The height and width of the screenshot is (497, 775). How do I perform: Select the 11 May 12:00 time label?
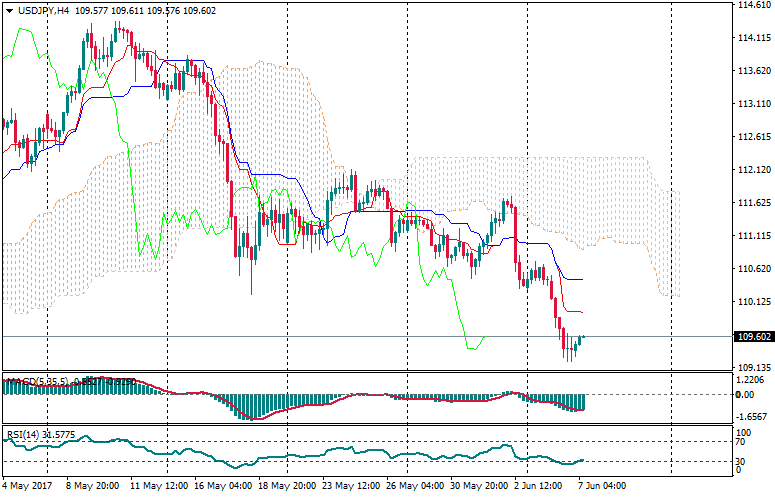point(160,487)
